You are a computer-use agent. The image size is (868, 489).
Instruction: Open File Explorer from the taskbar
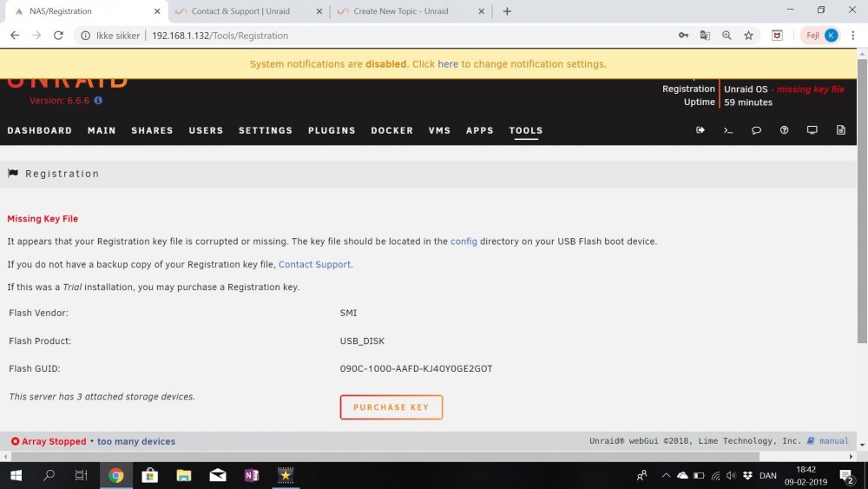[x=184, y=475]
